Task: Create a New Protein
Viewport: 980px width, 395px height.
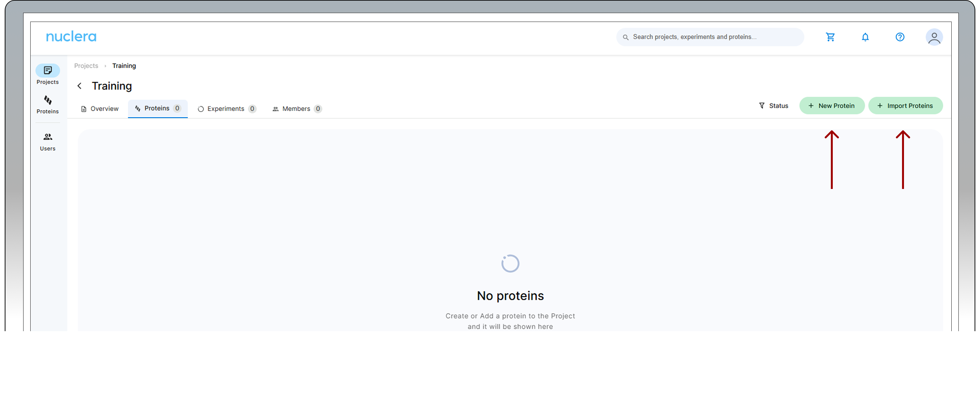Action: (x=831, y=105)
